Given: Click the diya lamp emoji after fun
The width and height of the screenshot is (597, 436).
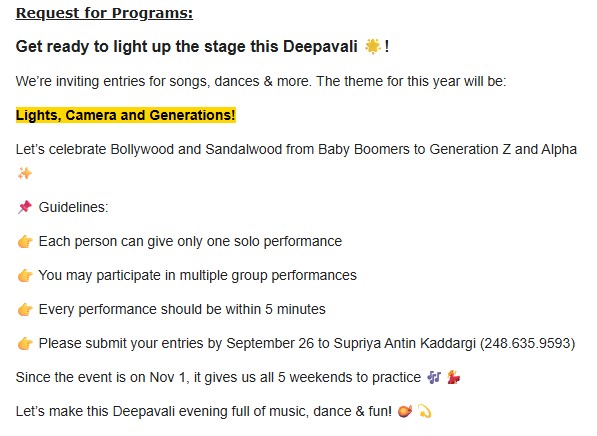Looking at the screenshot, I should pos(404,411).
